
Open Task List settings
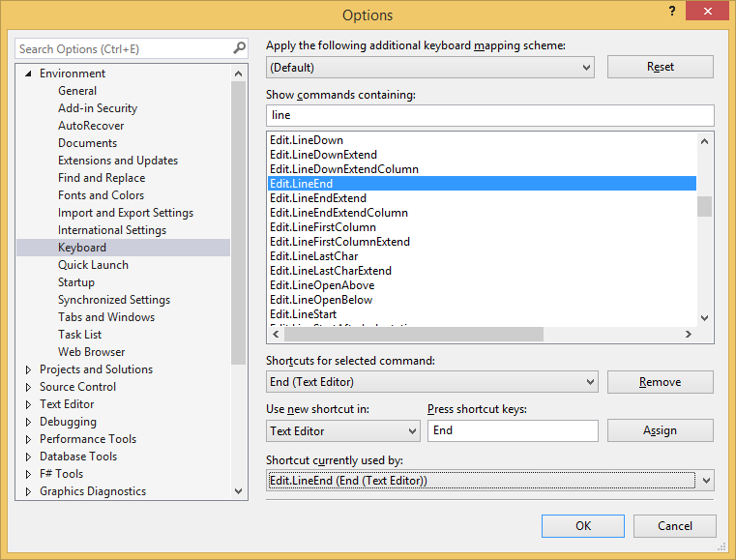coord(80,335)
